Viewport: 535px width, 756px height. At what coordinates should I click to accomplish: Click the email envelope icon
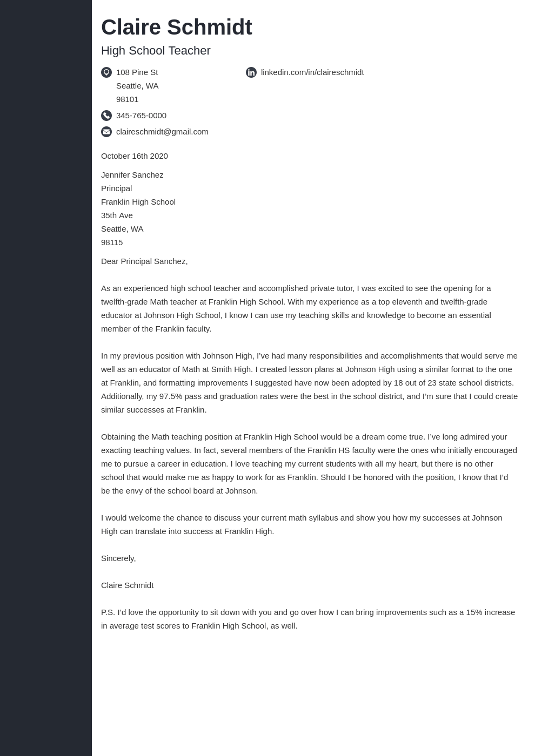pyautogui.click(x=106, y=132)
